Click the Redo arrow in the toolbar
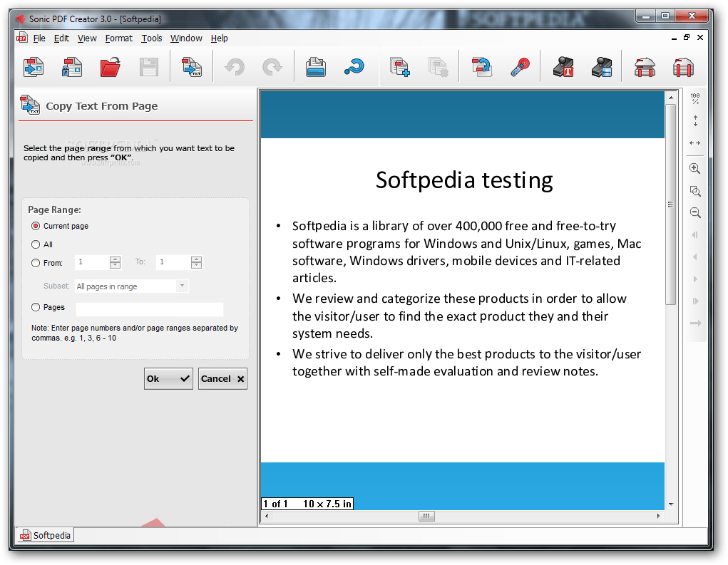 272,68
